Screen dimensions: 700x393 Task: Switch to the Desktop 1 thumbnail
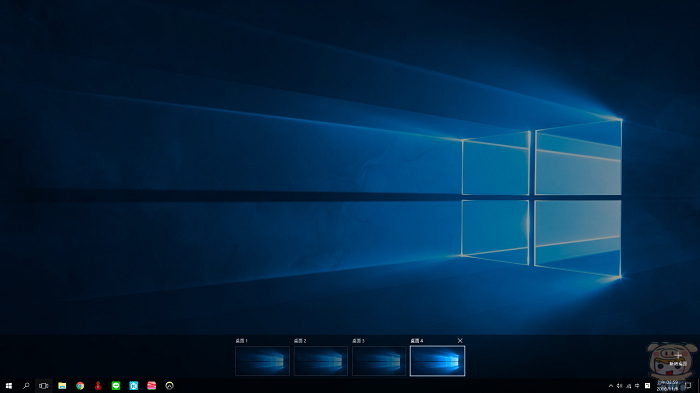point(262,361)
